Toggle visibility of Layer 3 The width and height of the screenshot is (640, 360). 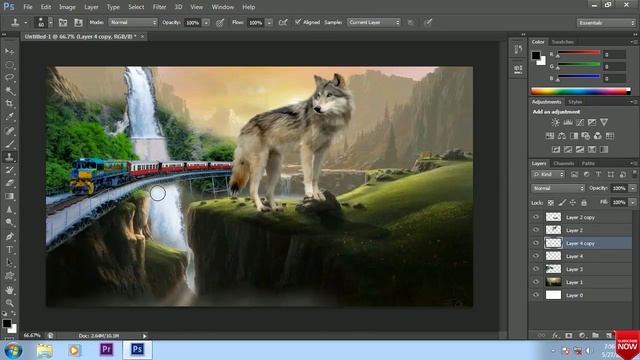pos(536,269)
